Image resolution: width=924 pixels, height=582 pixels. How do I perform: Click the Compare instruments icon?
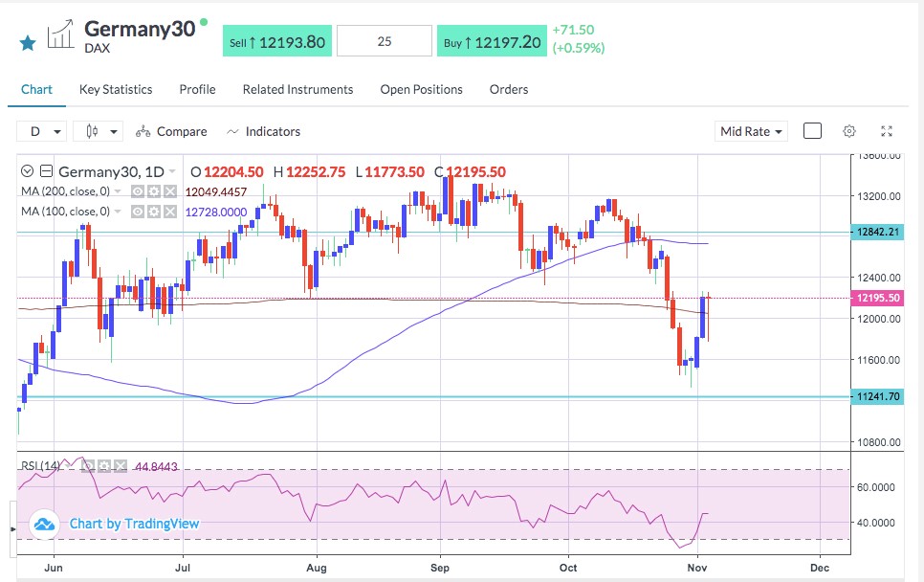(143, 131)
